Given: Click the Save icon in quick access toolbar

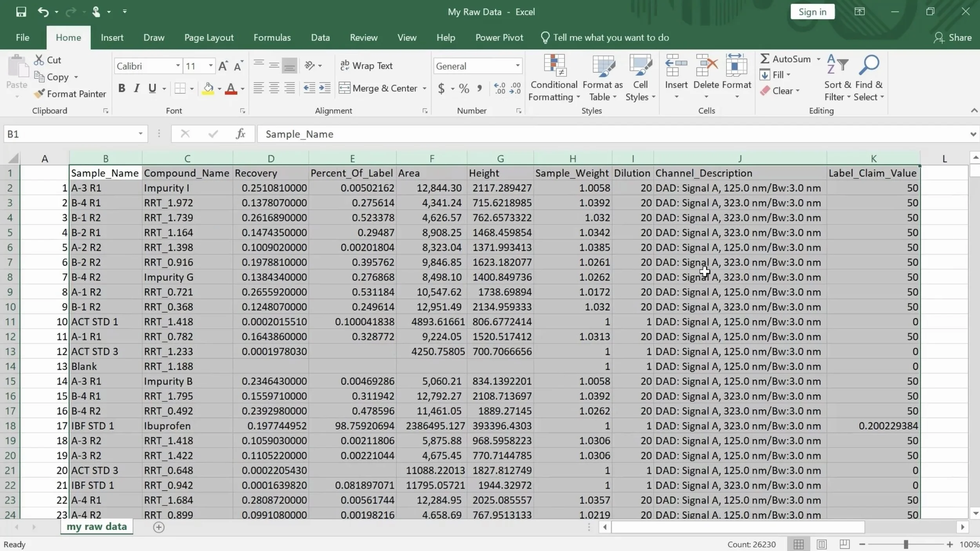Looking at the screenshot, I should [x=21, y=12].
